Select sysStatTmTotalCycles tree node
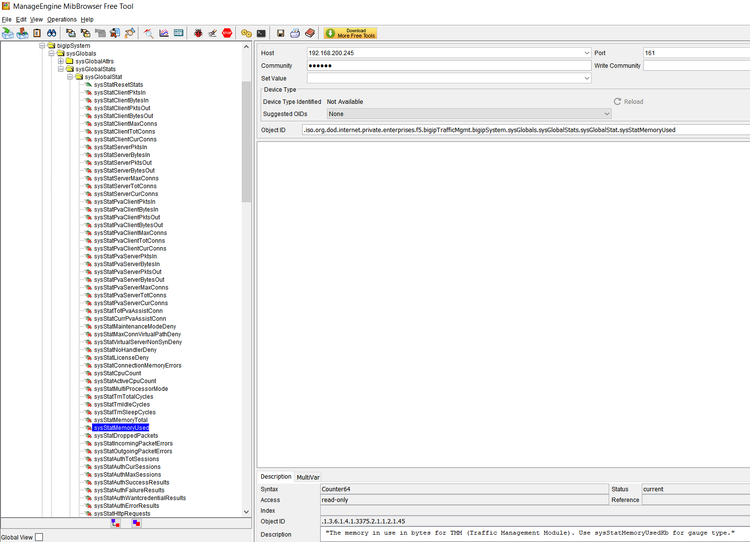 (x=123, y=397)
